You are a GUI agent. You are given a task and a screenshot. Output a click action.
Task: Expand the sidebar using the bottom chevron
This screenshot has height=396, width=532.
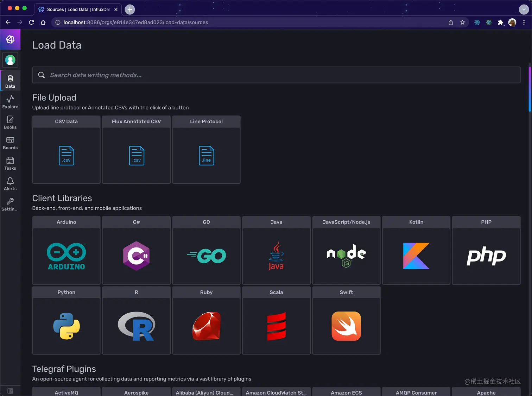click(10, 391)
